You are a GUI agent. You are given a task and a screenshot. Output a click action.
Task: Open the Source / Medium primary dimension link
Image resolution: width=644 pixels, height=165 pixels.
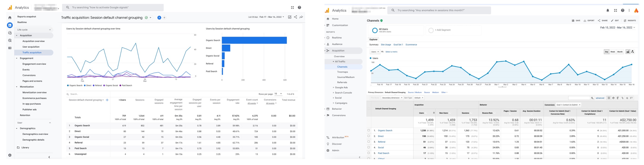pyautogui.click(x=415, y=92)
